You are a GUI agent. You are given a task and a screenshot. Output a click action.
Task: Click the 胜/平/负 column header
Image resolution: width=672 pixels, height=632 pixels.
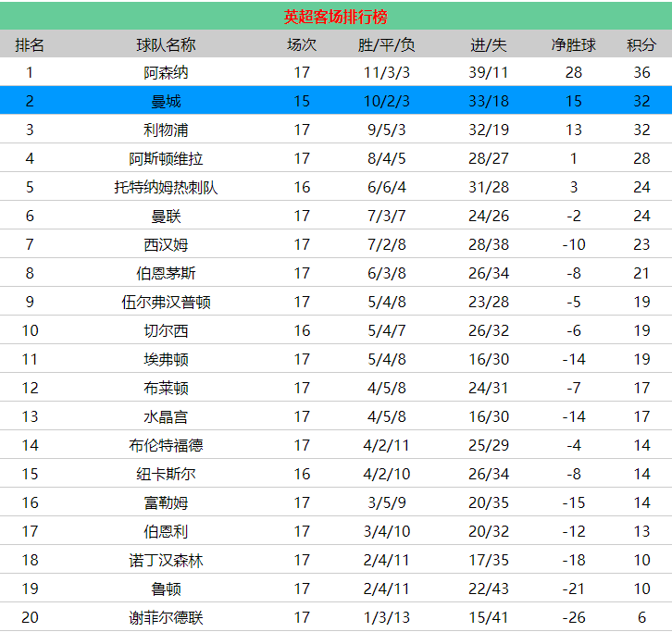(386, 44)
